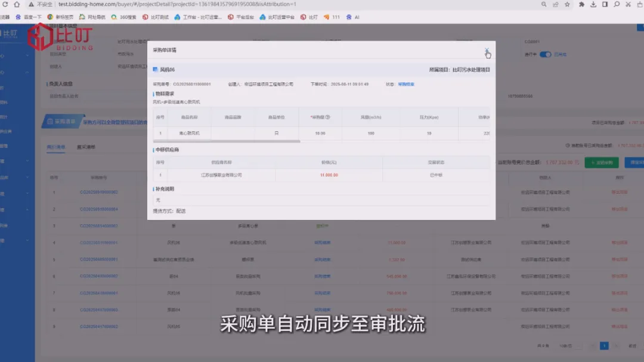Image resolution: width=644 pixels, height=362 pixels.
Task: Open the 平台后台 bookmark
Action: pos(241,17)
